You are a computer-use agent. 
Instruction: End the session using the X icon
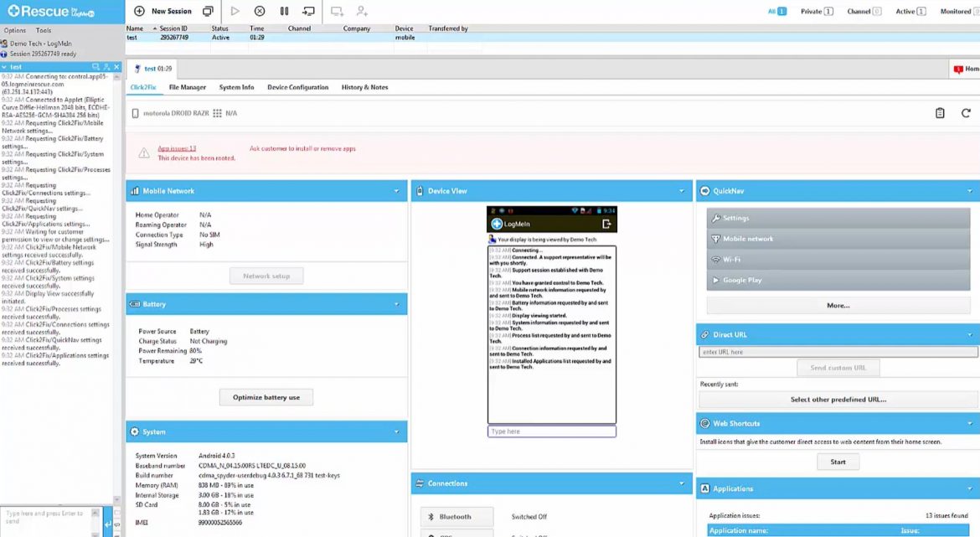[x=258, y=12]
